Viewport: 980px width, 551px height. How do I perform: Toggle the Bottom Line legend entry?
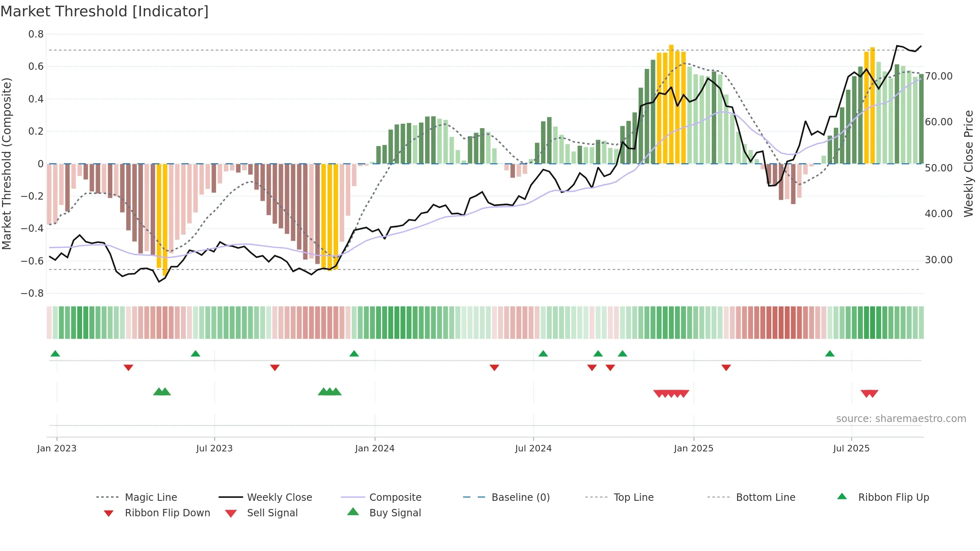point(751,497)
